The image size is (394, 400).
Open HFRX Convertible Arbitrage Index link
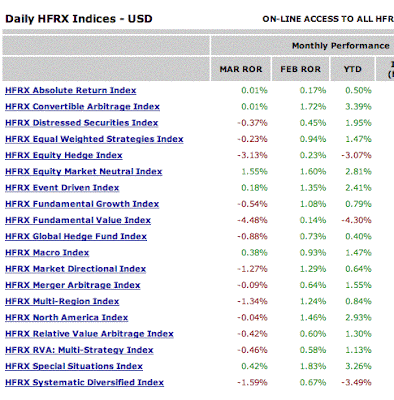82,107
